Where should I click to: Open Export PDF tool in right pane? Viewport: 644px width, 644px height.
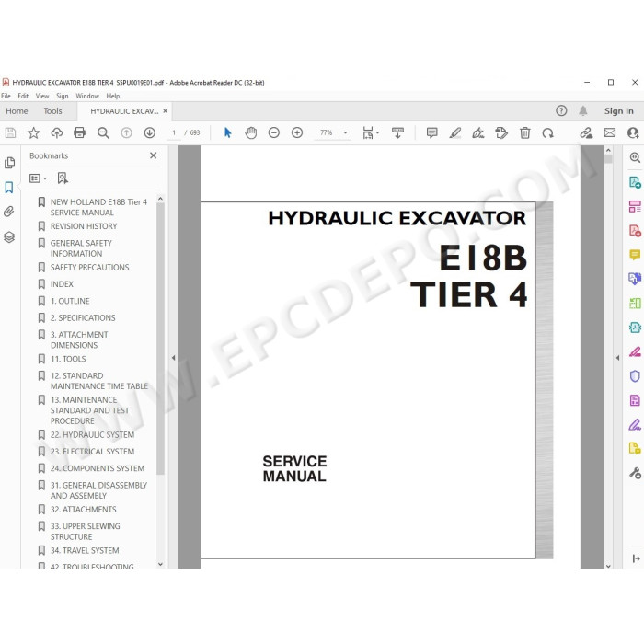(635, 182)
